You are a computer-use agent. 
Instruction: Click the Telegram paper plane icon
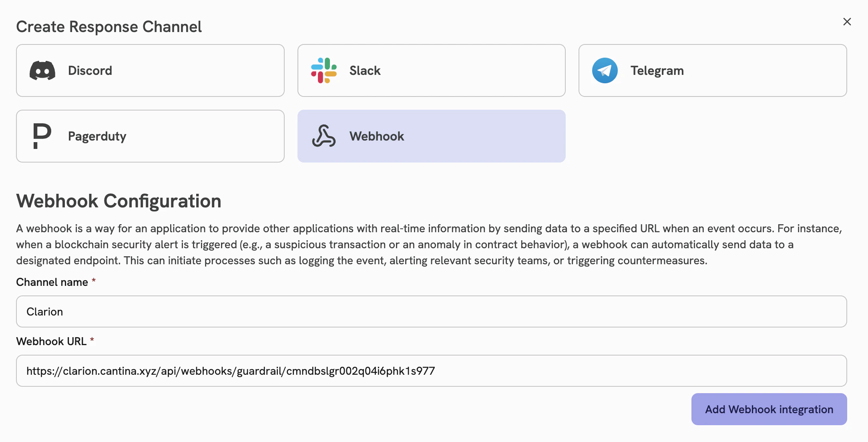tap(605, 70)
